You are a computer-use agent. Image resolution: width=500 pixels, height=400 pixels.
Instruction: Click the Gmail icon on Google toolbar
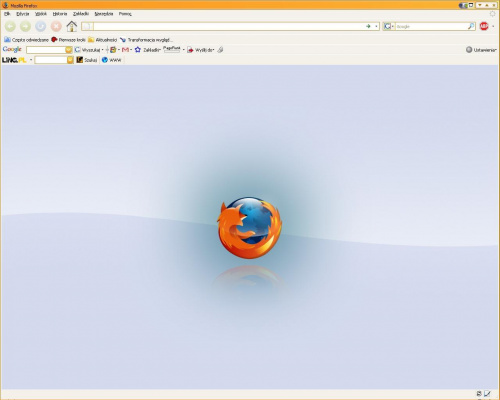click(x=125, y=50)
